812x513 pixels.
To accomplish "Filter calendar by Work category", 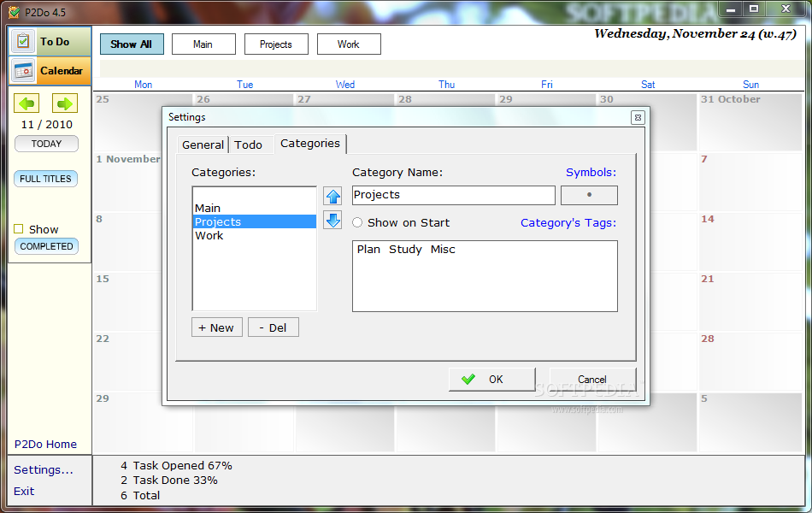I will [x=349, y=44].
